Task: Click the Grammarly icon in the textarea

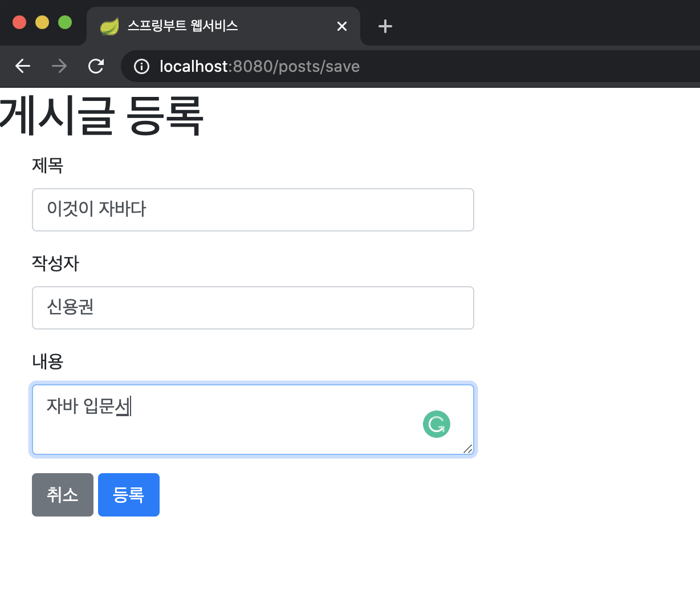Action: pos(436,424)
